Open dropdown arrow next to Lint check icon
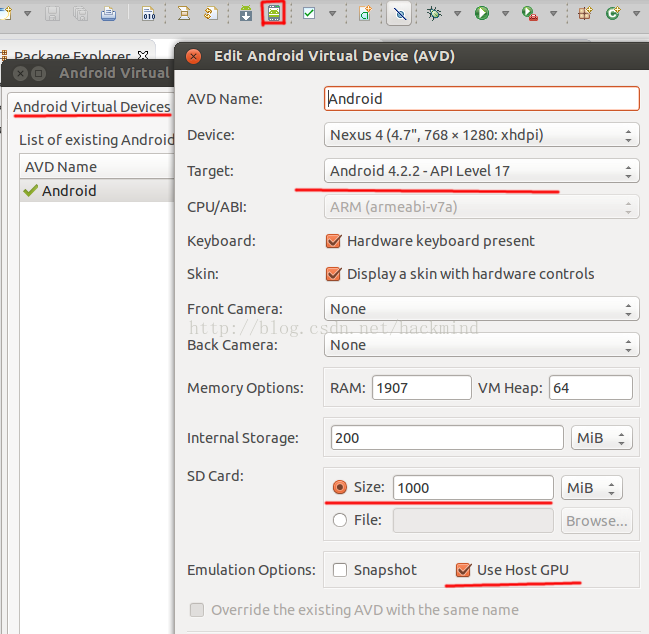Screen dimensions: 649x634 pos(332,14)
